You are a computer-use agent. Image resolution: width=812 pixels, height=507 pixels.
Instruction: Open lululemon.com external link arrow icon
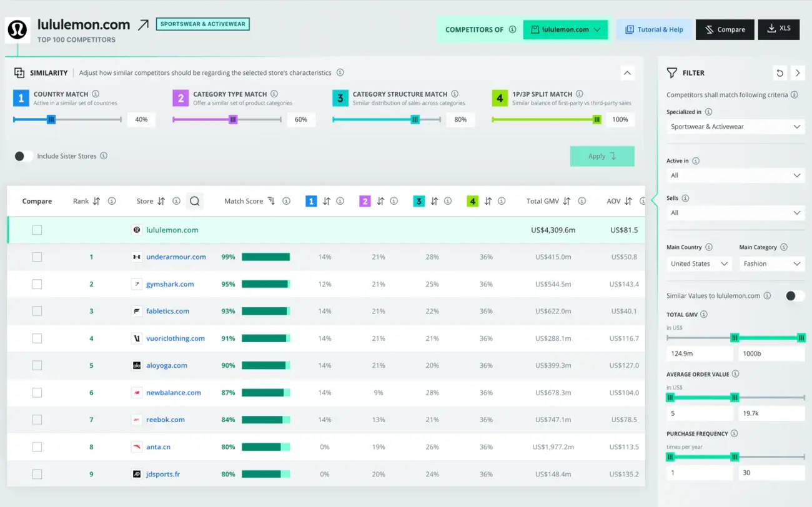(x=144, y=25)
